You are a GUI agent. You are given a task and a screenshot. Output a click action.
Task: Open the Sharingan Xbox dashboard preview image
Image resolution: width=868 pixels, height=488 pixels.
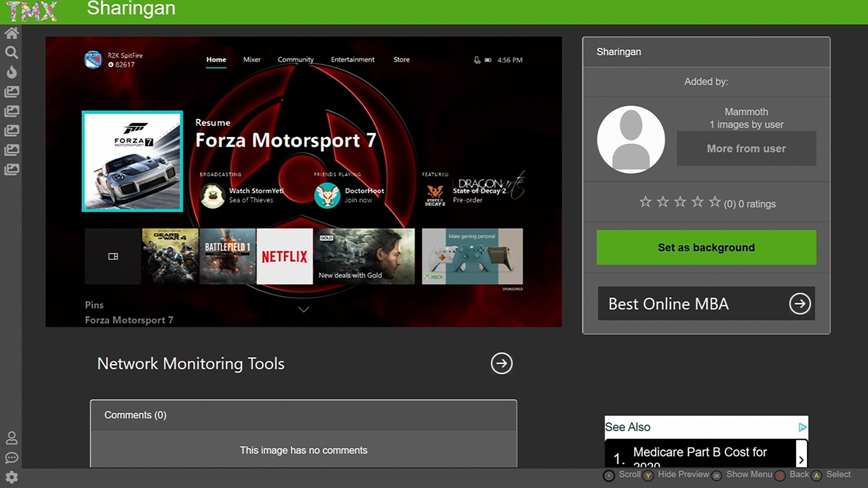tap(303, 182)
